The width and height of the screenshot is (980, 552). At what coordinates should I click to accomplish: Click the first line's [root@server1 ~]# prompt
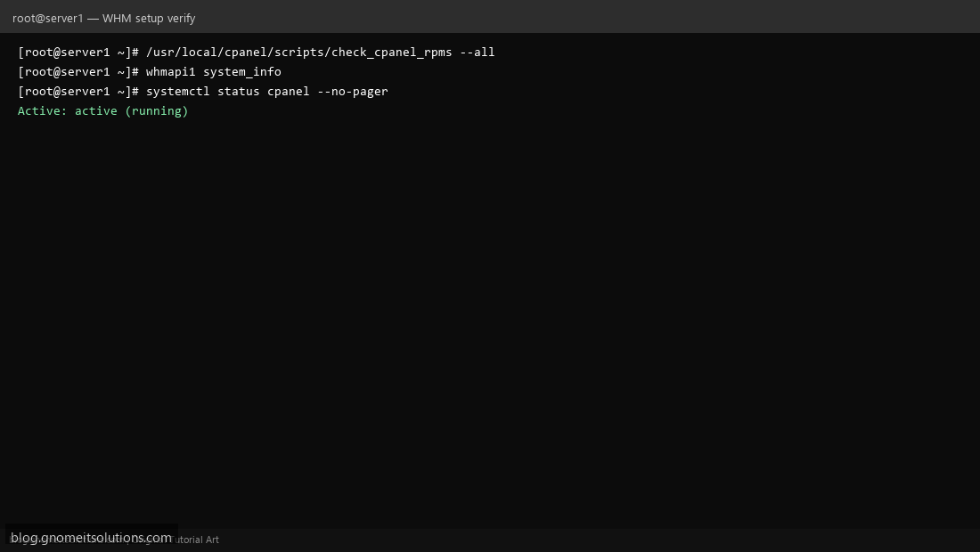78,53
